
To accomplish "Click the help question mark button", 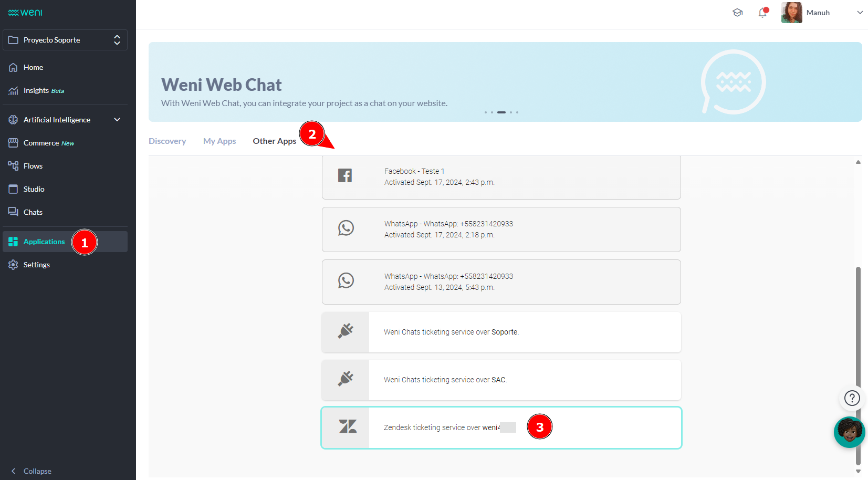I will pos(852,398).
